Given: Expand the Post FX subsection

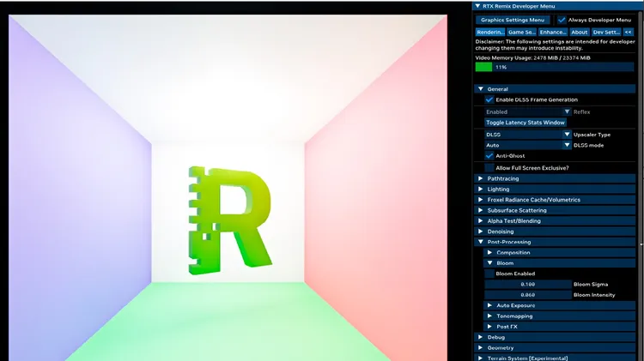Looking at the screenshot, I should pos(561,327).
